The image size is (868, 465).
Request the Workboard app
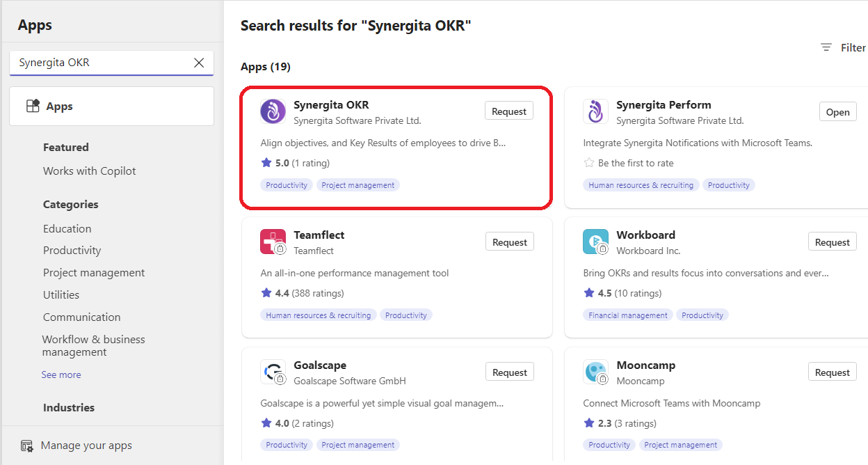coord(833,242)
